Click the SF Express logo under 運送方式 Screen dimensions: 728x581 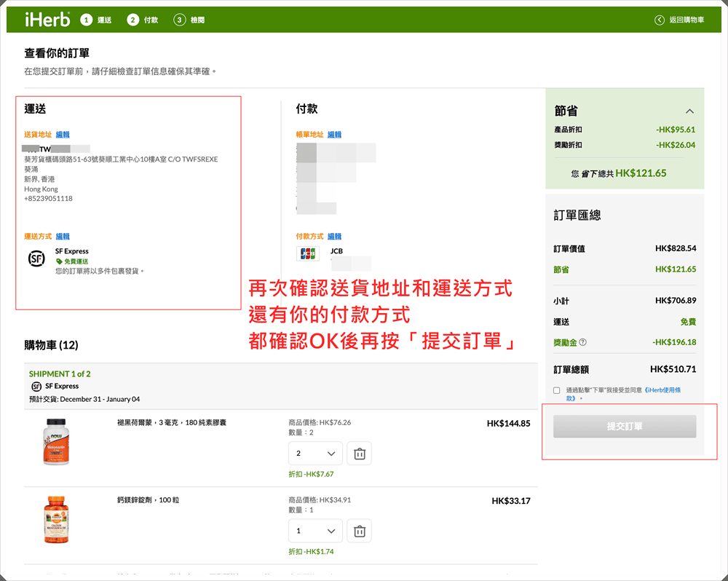click(36, 258)
